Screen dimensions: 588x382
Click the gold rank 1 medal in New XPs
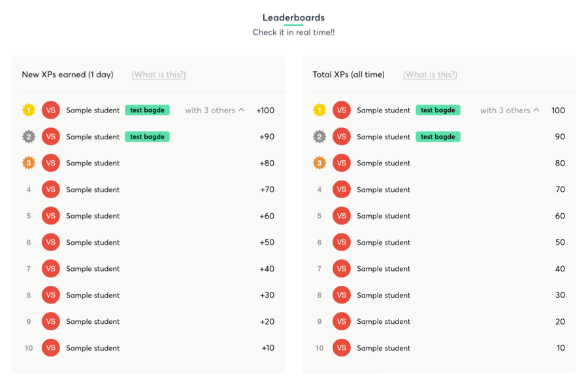(x=29, y=110)
